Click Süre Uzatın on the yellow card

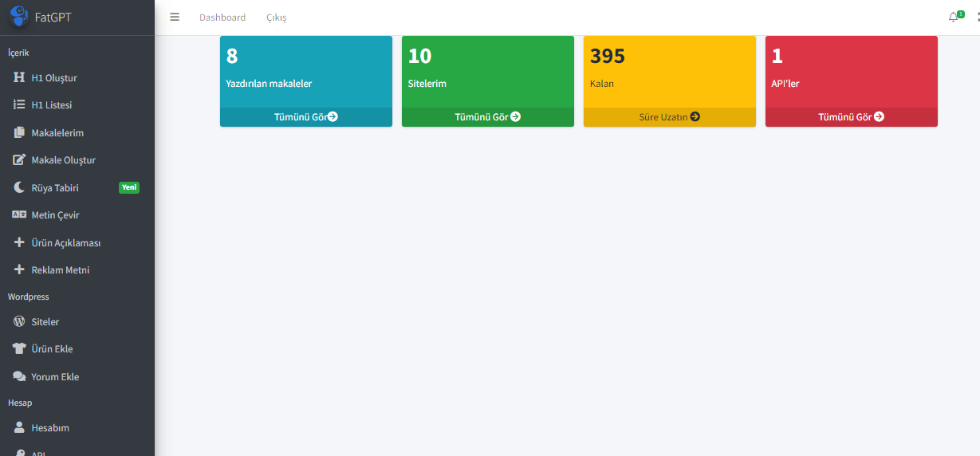coord(670,116)
